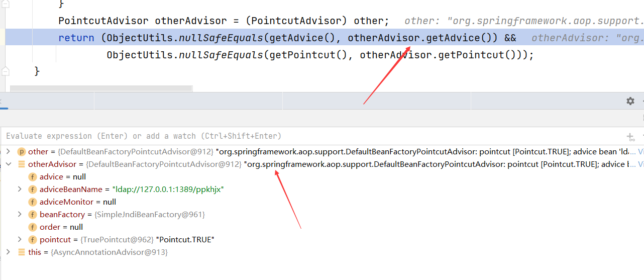Screen dimensions: 644x280
Task: Select the AsyncAnnotationAdvisor@913 value
Action: [109, 252]
